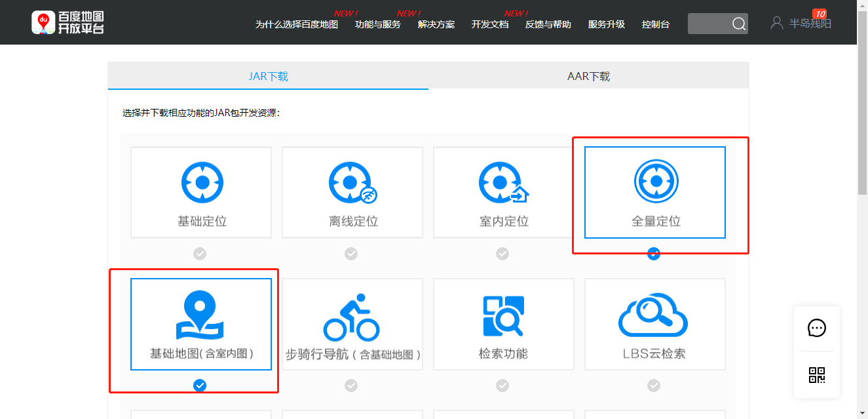Viewport: 868px width, 419px height.
Task: Switch to the JAR下载 tab
Action: pyautogui.click(x=268, y=76)
